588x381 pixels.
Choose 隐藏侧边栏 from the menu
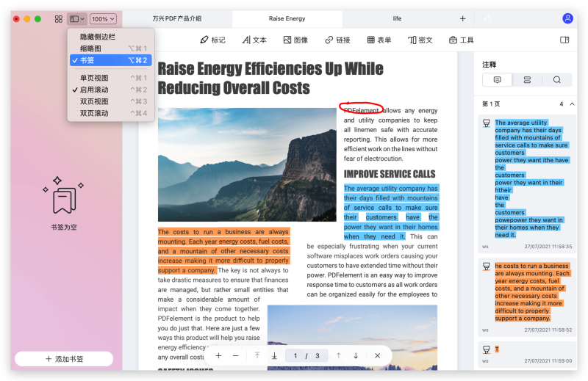coord(97,37)
